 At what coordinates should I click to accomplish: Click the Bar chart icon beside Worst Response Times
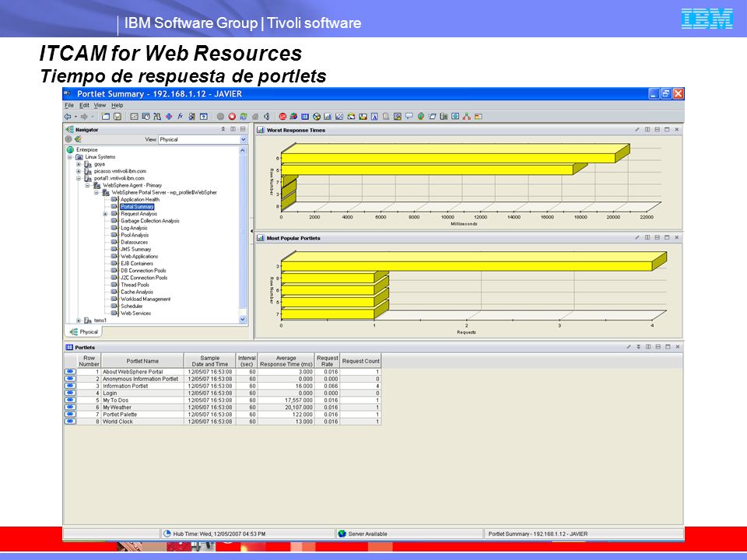click(261, 130)
